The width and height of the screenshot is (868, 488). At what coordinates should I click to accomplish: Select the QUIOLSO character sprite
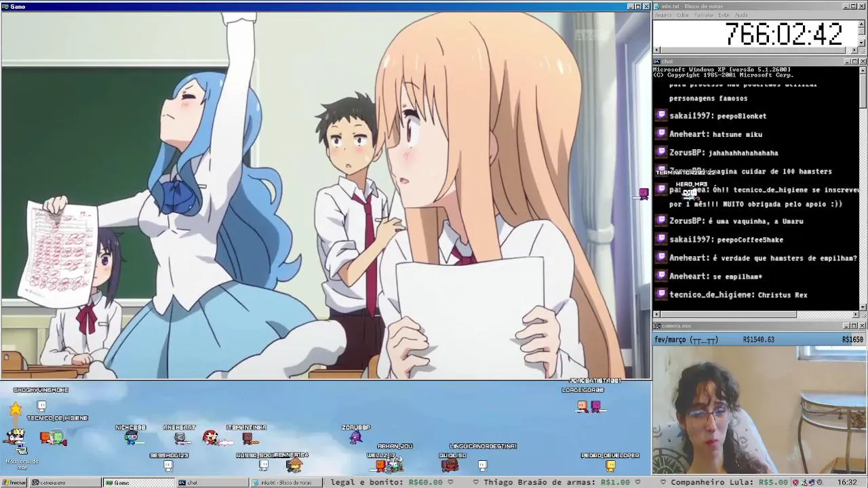click(x=450, y=465)
